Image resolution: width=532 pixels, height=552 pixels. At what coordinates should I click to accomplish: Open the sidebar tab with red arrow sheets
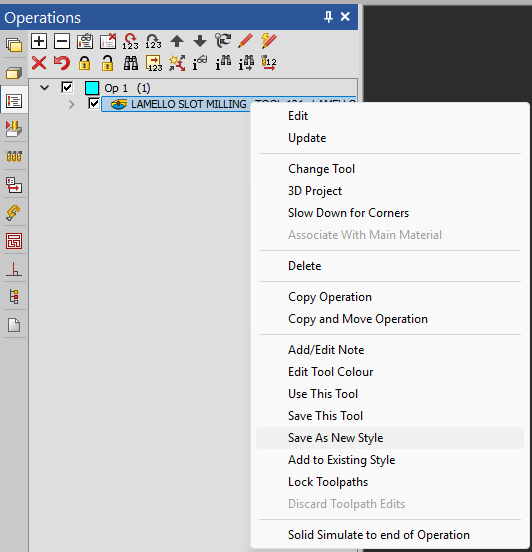coord(14,185)
